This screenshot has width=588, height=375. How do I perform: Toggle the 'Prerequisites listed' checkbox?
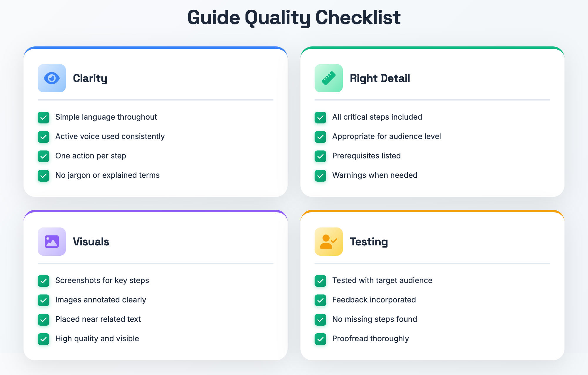320,156
